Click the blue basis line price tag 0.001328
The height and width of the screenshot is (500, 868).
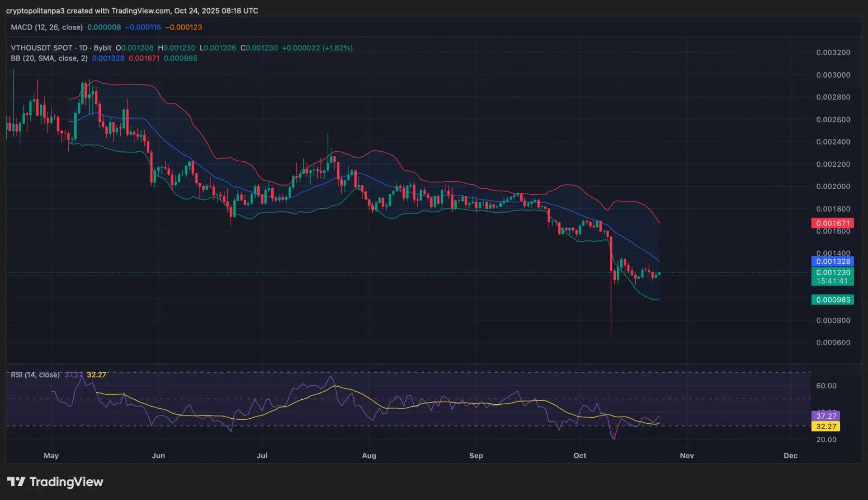click(x=832, y=262)
